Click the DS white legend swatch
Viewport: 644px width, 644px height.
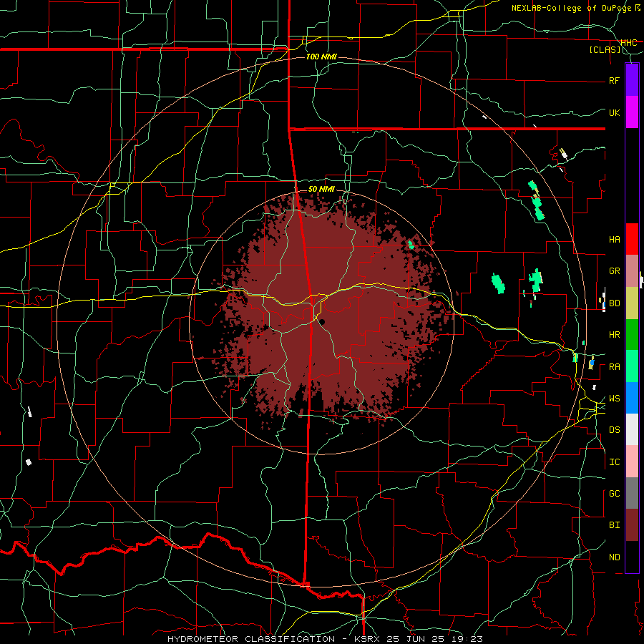pyautogui.click(x=632, y=429)
